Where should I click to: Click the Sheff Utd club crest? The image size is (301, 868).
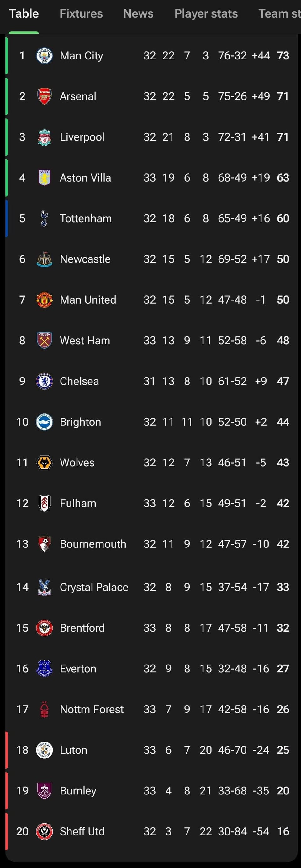(x=44, y=831)
